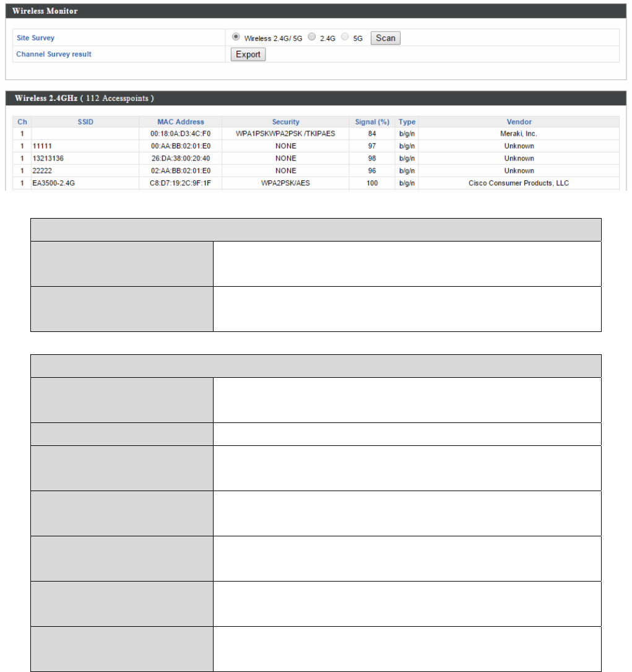Sort by the MAC Address column header
Image resolution: width=632 pixels, height=672 pixels.
coord(181,122)
